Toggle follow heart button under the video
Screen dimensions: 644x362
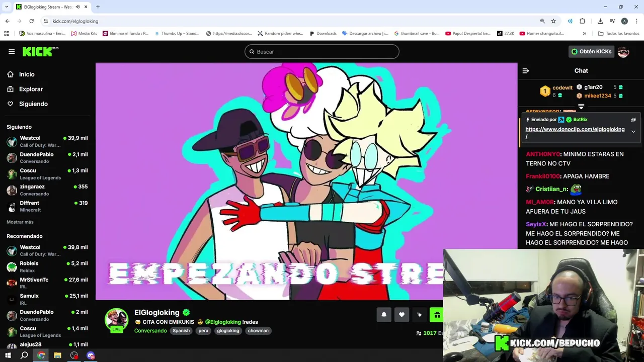pyautogui.click(x=401, y=315)
